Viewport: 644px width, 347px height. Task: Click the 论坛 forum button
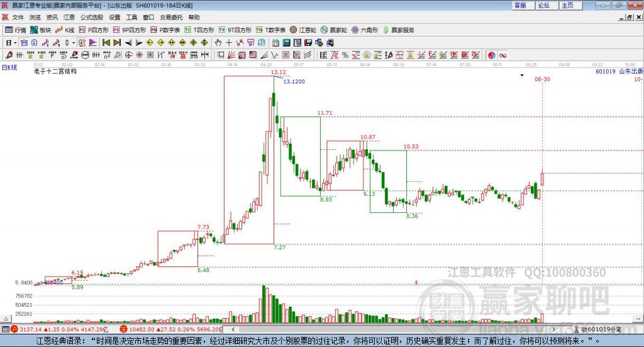(547, 5)
